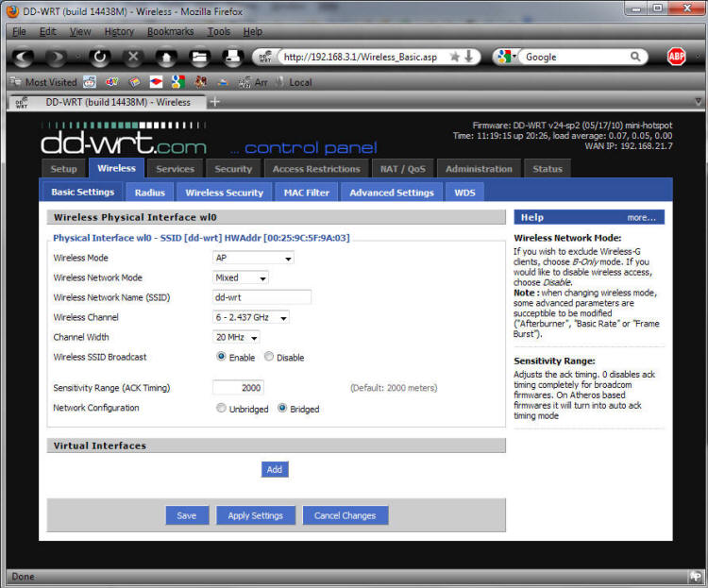The image size is (708, 588).
Task: Open the browser Help menu
Action: [253, 31]
